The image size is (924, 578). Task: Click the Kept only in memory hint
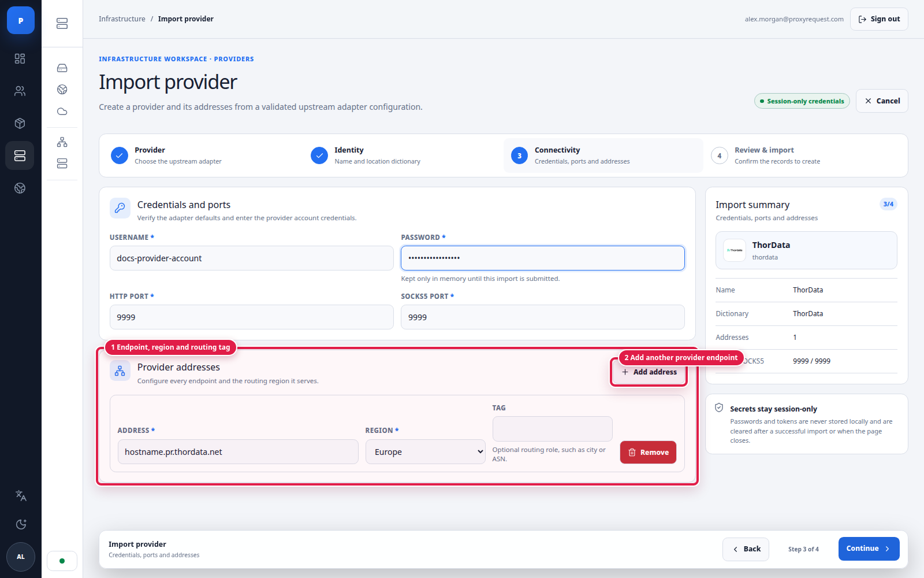click(x=480, y=279)
